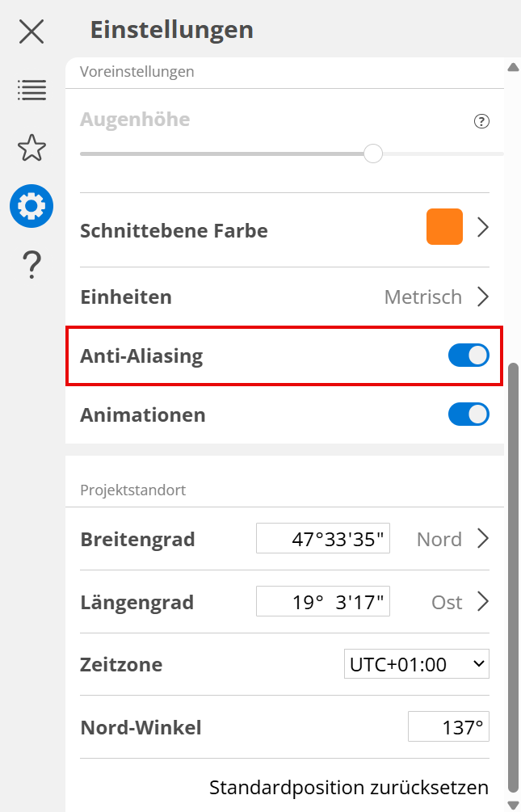Click the Nord-Winkel 137° input field

[448, 727]
